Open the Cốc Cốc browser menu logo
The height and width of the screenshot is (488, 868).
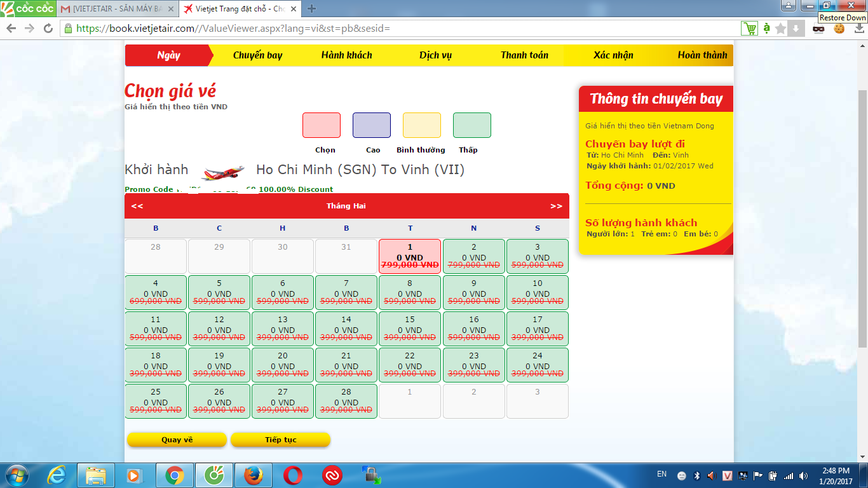[x=27, y=8]
